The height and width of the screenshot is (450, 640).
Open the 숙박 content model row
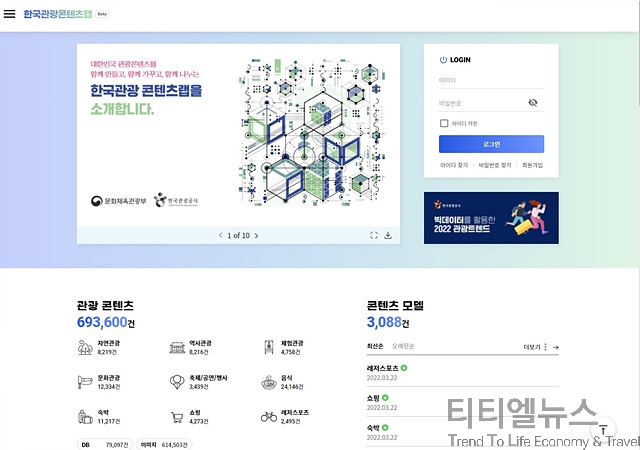462,432
